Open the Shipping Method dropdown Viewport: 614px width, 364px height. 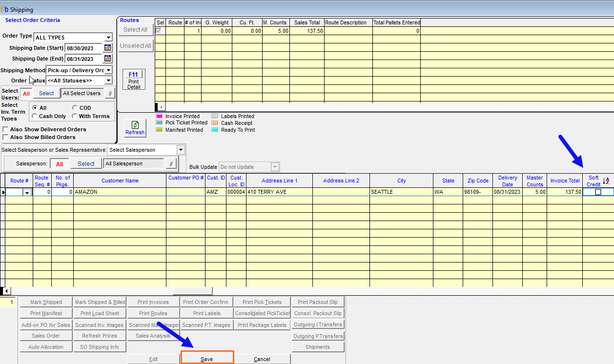[x=108, y=70]
